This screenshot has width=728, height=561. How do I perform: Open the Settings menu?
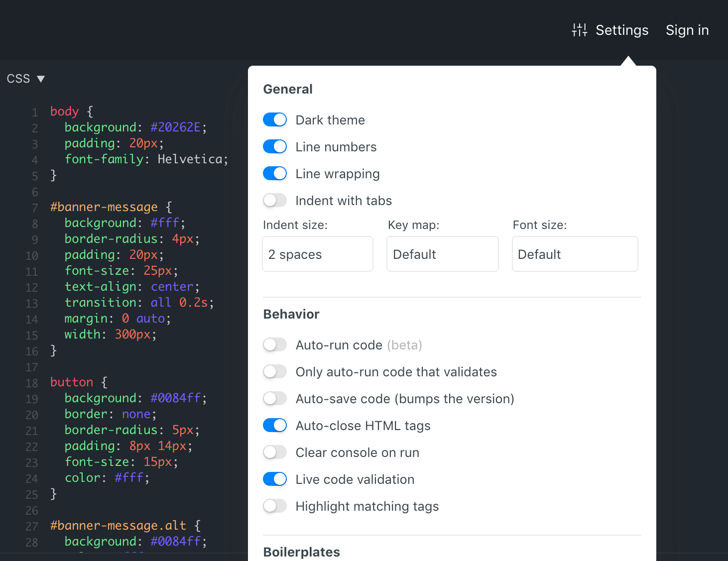[x=622, y=30]
